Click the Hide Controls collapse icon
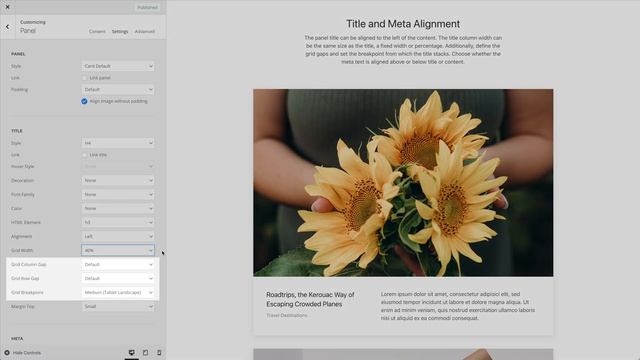This screenshot has height=360, width=640. click(7, 353)
